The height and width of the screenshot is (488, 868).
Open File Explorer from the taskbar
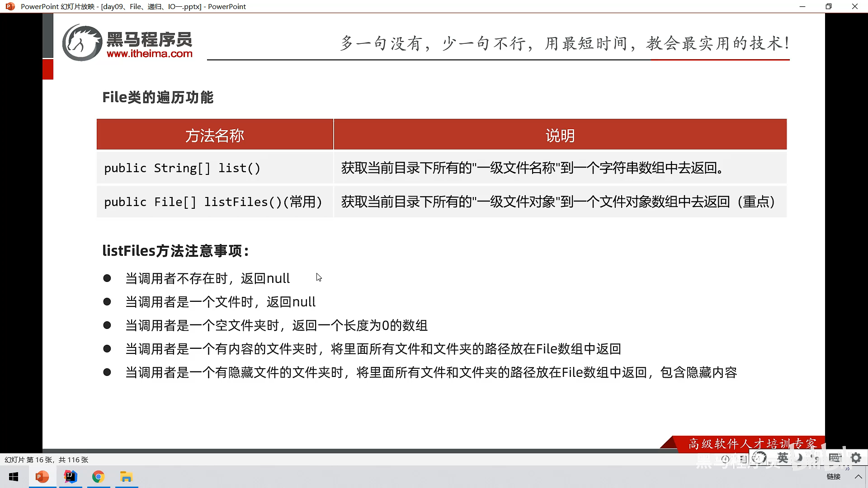click(126, 477)
